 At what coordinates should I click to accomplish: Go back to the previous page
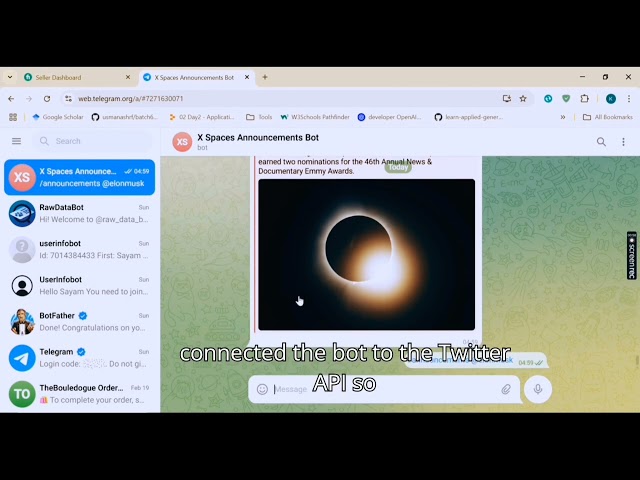11,99
